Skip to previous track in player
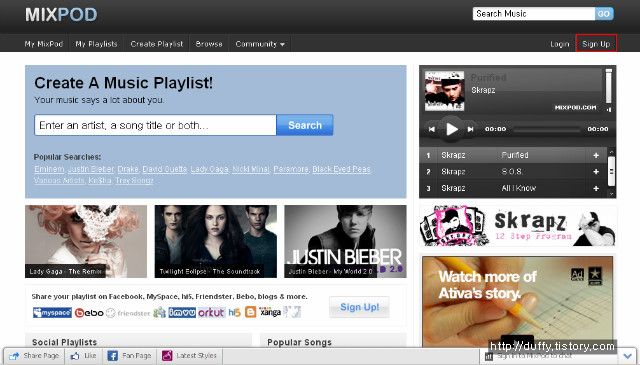Image resolution: width=640 pixels, height=365 pixels. 431,129
